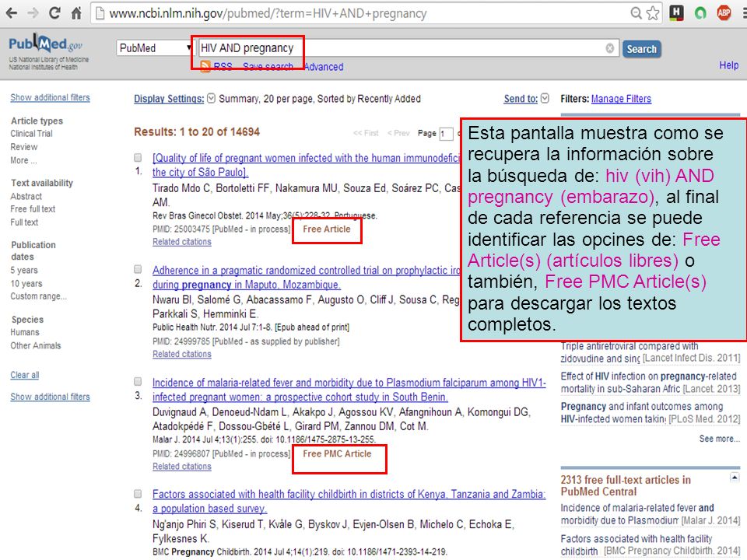
Task: Click the Display Settings label link
Action: (169, 99)
